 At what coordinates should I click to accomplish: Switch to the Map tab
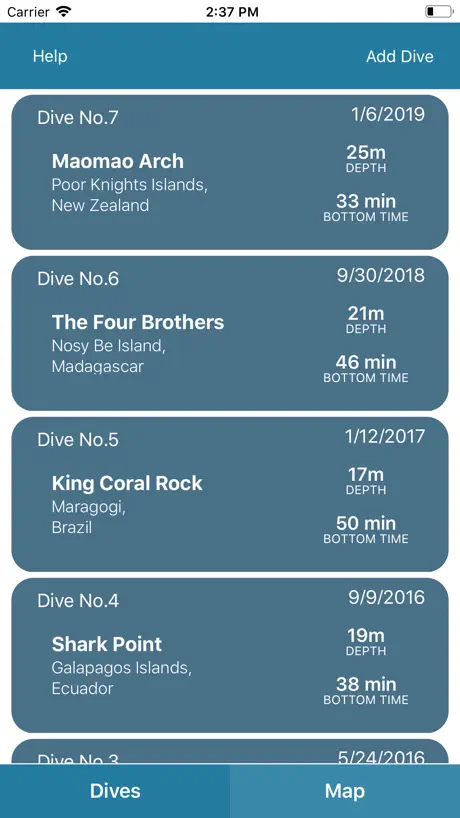pyautogui.click(x=345, y=791)
